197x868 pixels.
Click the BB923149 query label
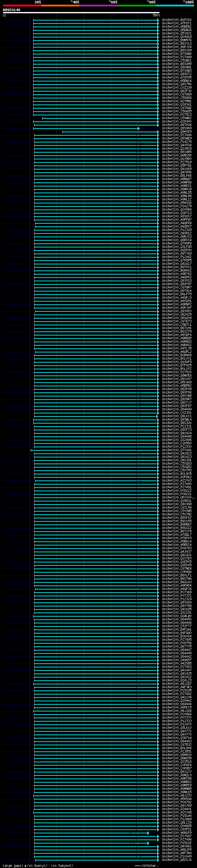11,10
